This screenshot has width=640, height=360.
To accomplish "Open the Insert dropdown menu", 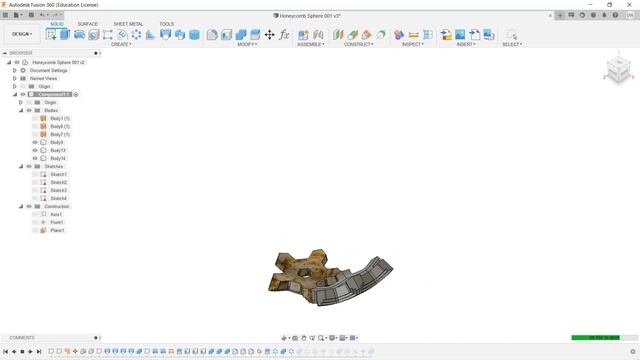I will click(466, 44).
